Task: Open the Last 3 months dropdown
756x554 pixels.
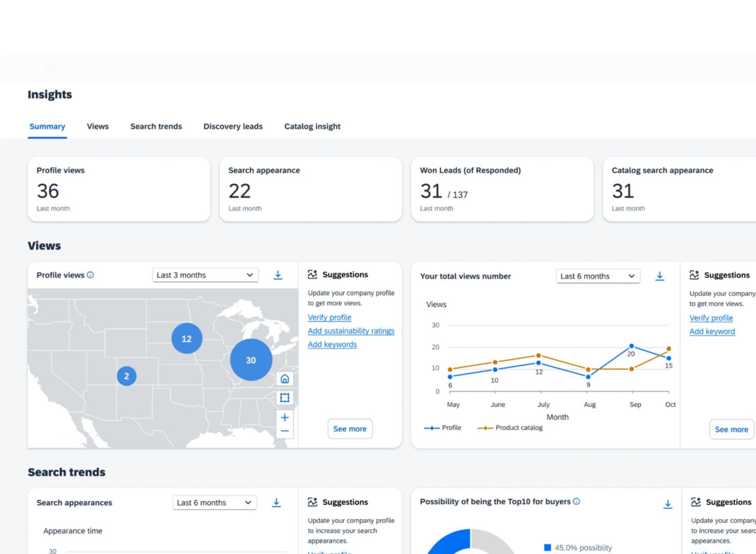Action: coord(205,275)
